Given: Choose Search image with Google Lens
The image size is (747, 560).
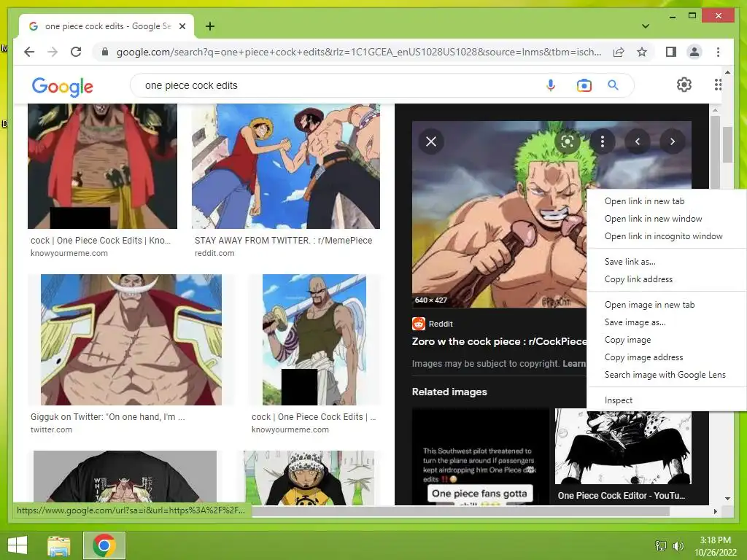Looking at the screenshot, I should click(667, 375).
